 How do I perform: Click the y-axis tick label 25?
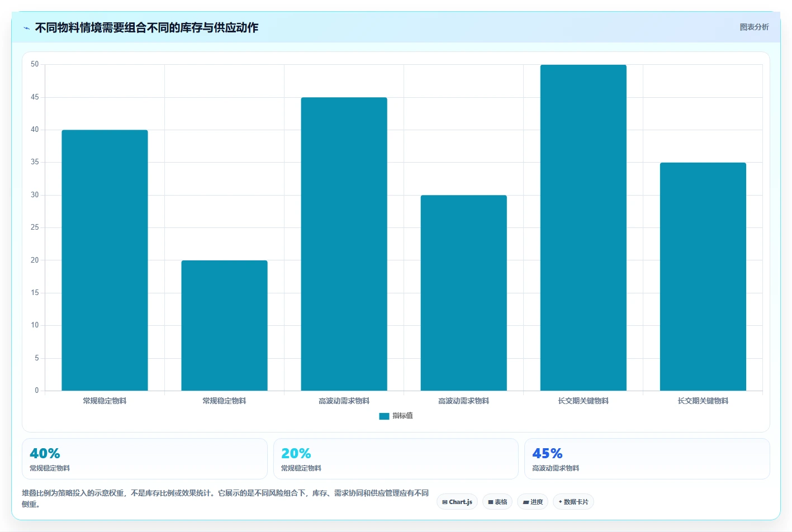[35, 227]
